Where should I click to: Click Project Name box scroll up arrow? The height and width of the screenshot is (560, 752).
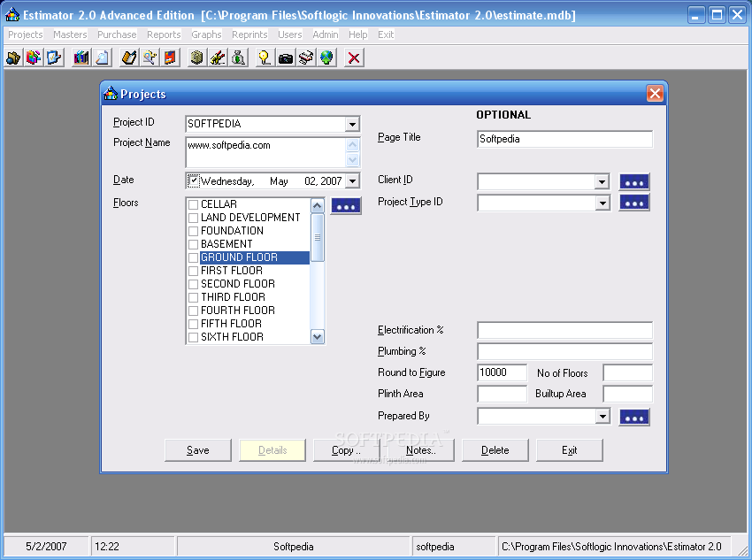[352, 145]
